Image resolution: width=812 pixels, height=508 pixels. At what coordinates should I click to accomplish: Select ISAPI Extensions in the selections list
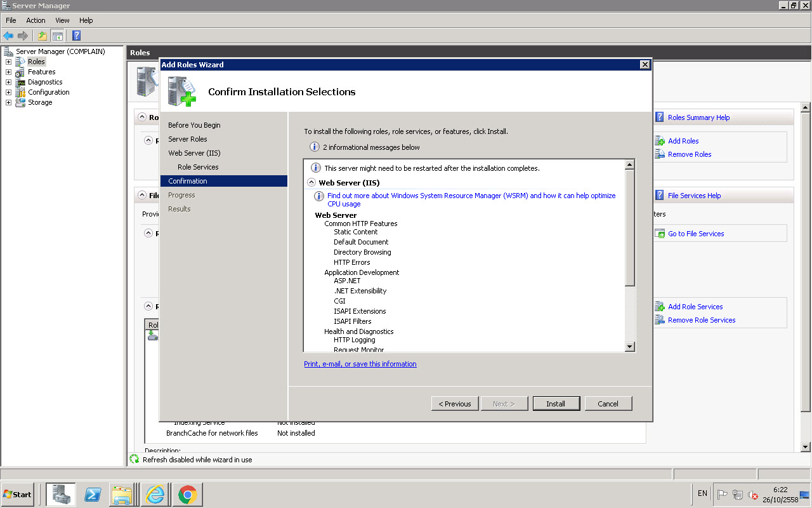(x=360, y=311)
